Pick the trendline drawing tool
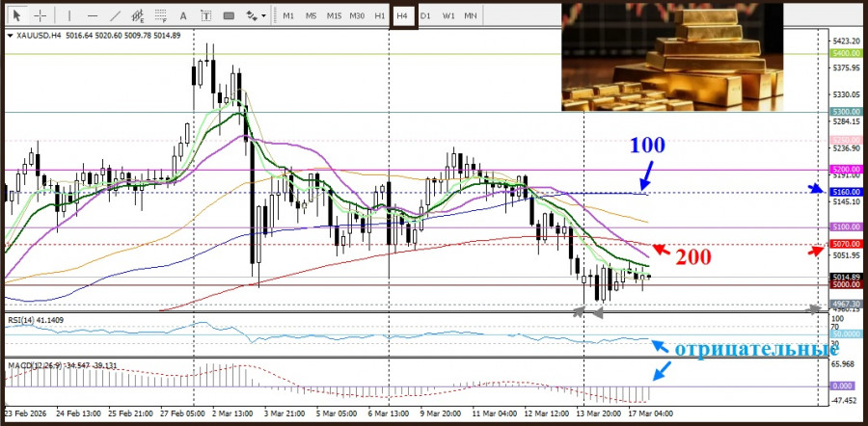The image size is (868, 426). 116,15
